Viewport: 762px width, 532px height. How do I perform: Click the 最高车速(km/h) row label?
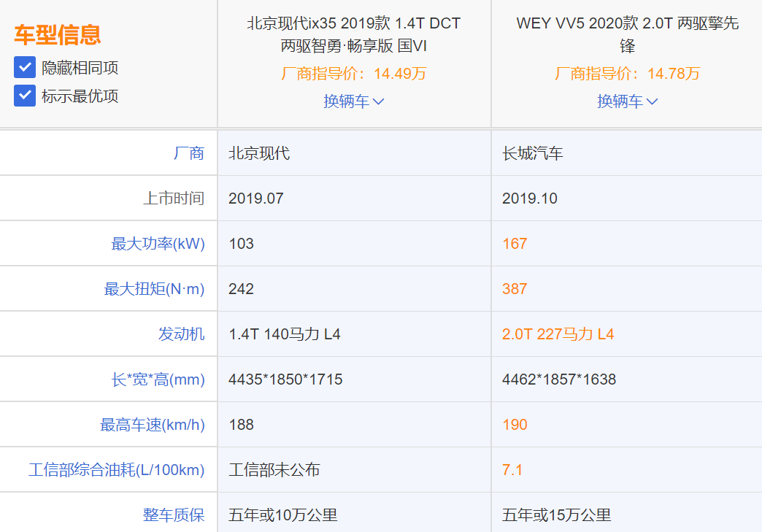(x=152, y=425)
